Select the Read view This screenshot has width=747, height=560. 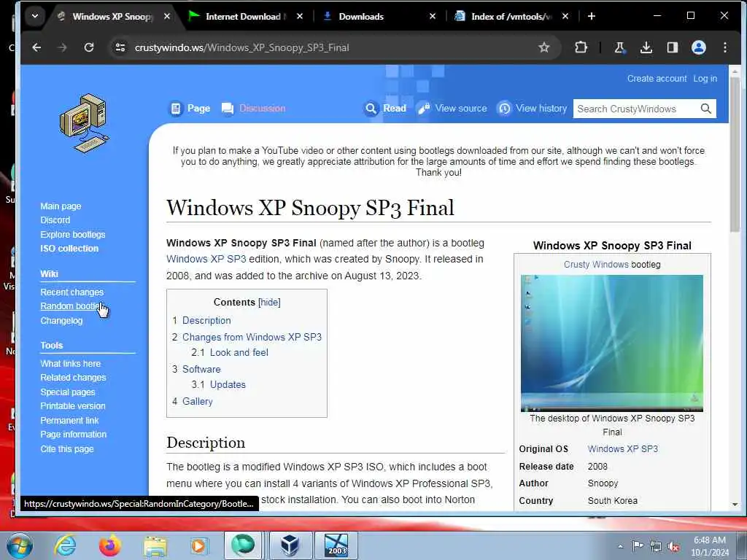pyautogui.click(x=385, y=109)
